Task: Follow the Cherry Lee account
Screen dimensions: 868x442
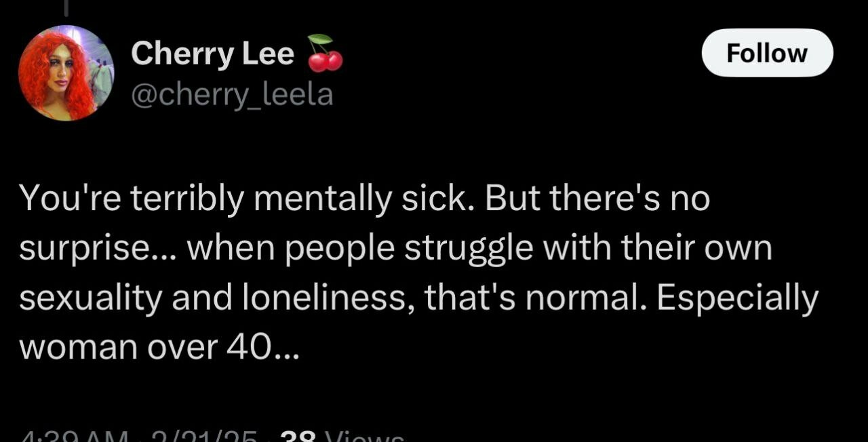Action: [x=767, y=53]
